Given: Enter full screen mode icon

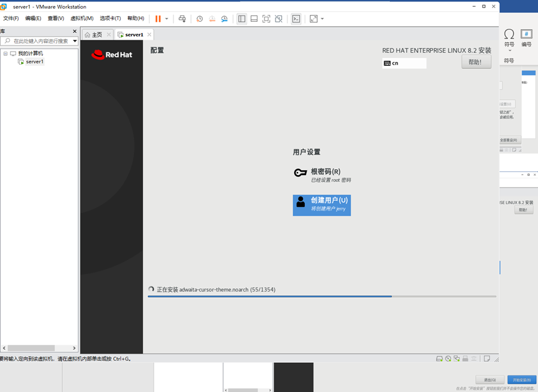Looking at the screenshot, I should [x=266, y=19].
